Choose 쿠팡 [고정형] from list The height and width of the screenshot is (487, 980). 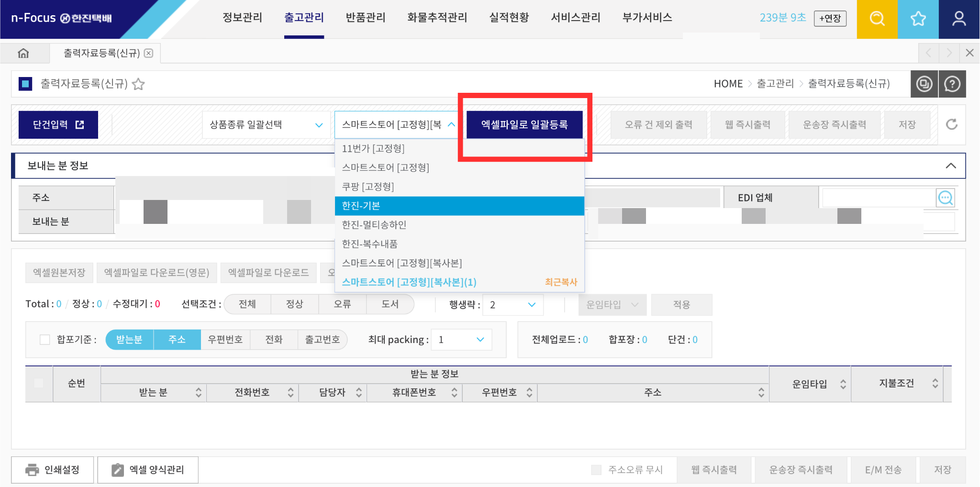tap(459, 187)
